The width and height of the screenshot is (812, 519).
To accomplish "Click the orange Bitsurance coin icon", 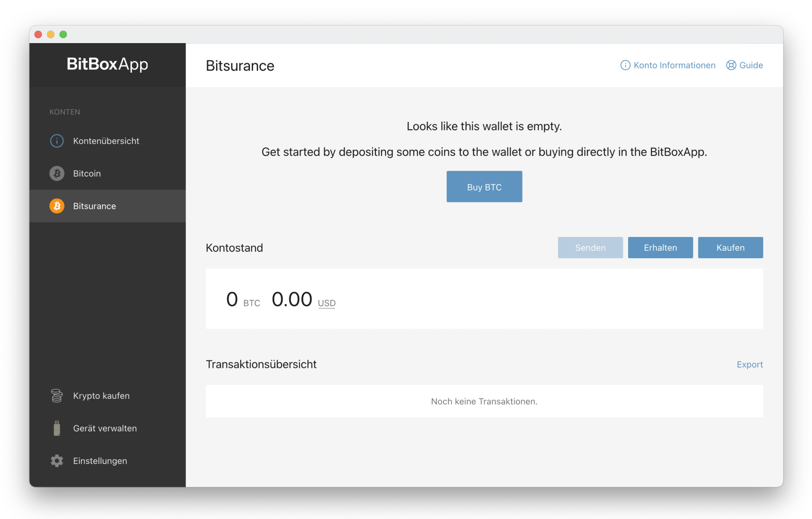I will (x=57, y=206).
